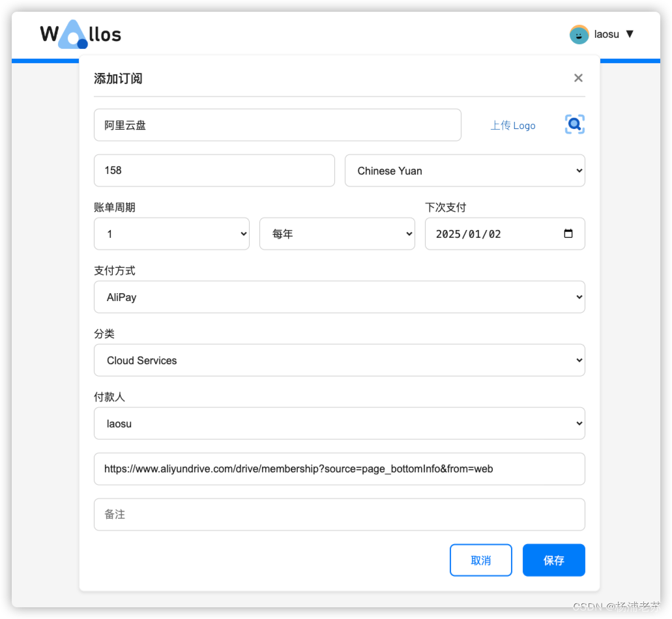Open the billing cycle dropdown 每年
Screen dimensions: 672x619
pyautogui.click(x=337, y=234)
